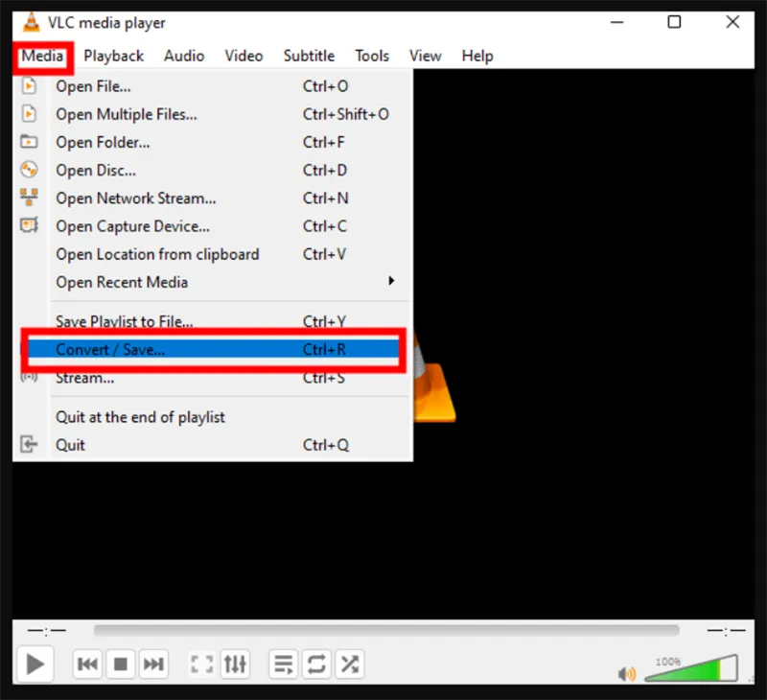
Task: Select Save Playlist to File...
Action: 213,321
